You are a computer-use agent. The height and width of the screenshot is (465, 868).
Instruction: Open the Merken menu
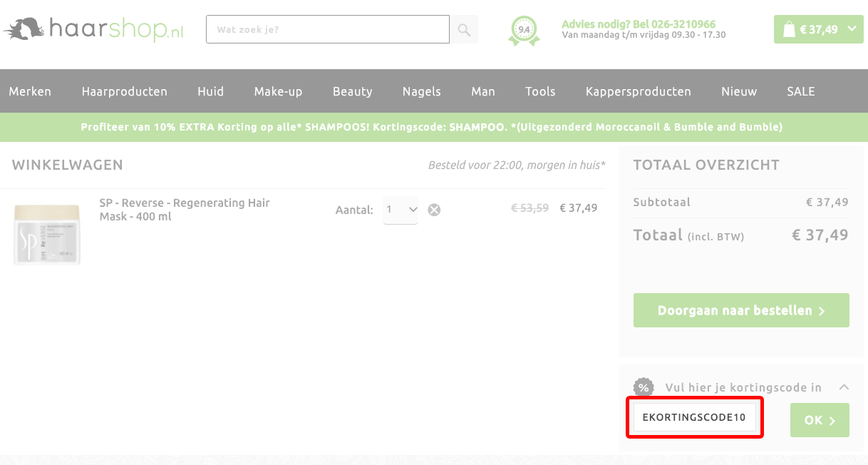pyautogui.click(x=30, y=91)
